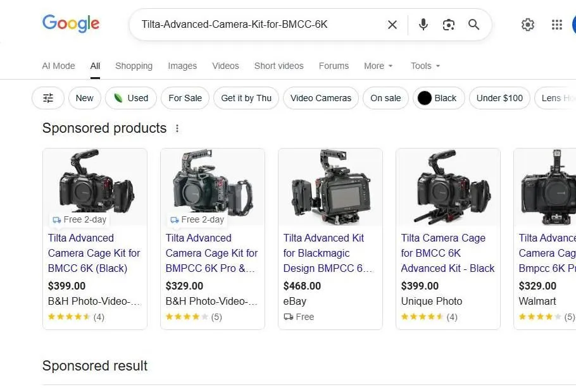Click the Google logo
576x392 pixels.
71,24
